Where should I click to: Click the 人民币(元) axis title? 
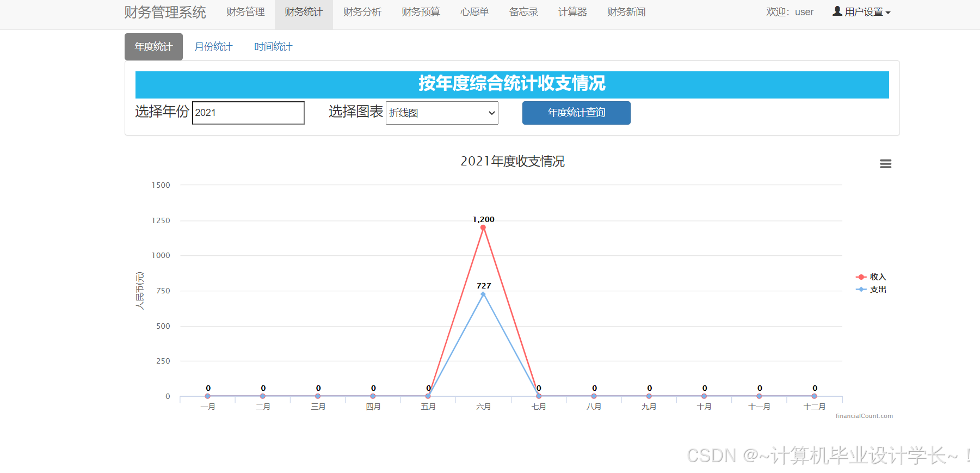tap(140, 291)
